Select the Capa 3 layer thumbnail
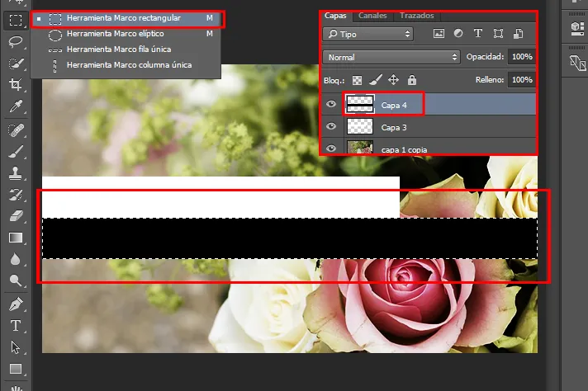Screen dimensions: 588x391 [360, 126]
